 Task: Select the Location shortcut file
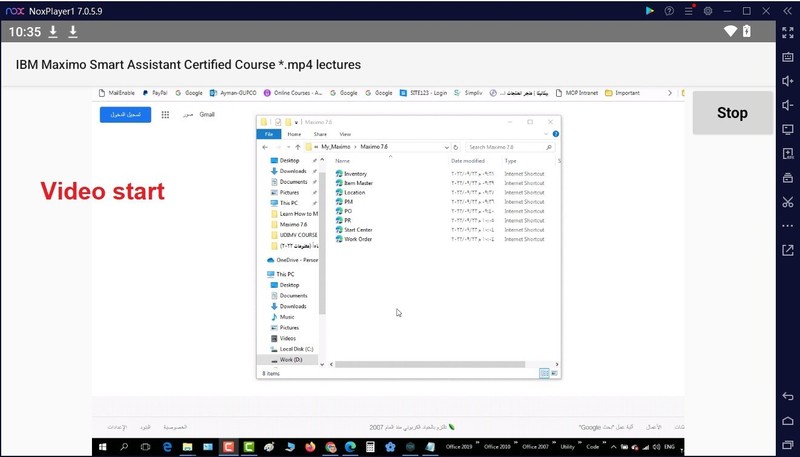[350, 192]
